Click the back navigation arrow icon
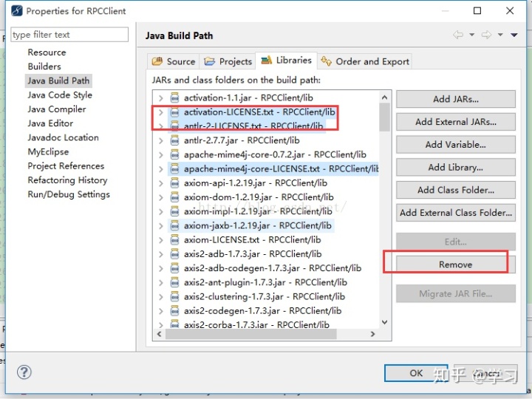 458,35
